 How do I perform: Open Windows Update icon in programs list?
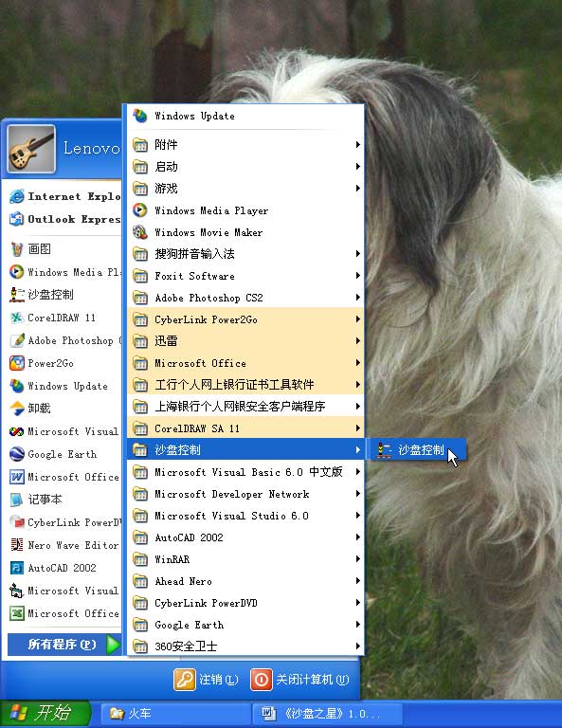coord(140,116)
